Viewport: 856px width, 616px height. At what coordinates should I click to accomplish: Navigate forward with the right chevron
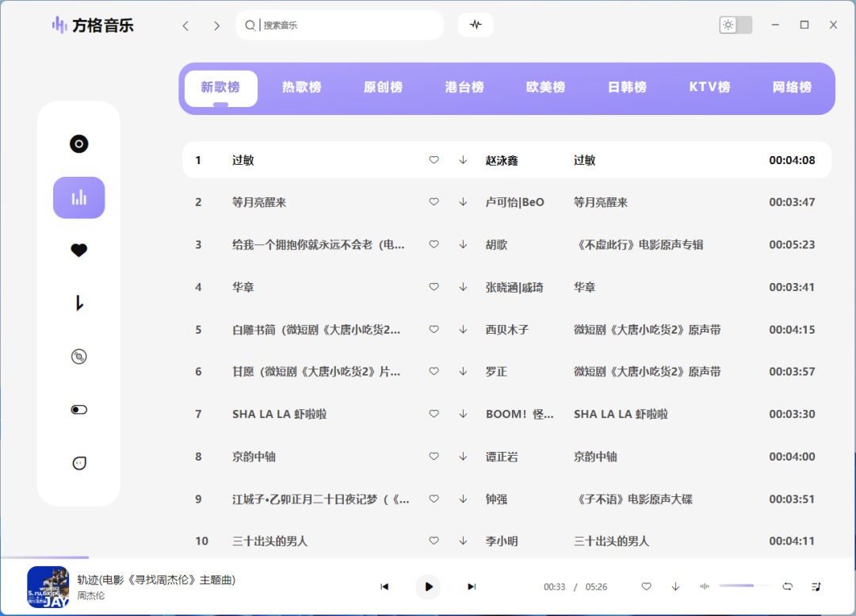(216, 25)
